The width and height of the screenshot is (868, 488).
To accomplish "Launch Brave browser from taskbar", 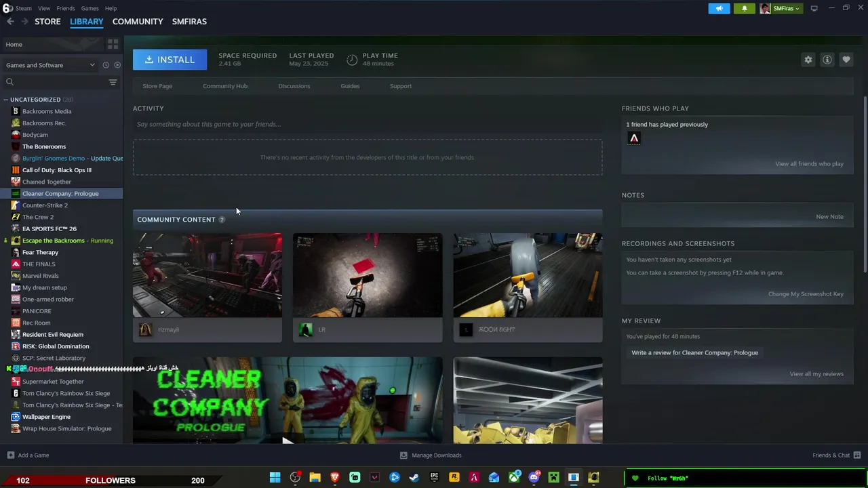I will [x=335, y=477].
